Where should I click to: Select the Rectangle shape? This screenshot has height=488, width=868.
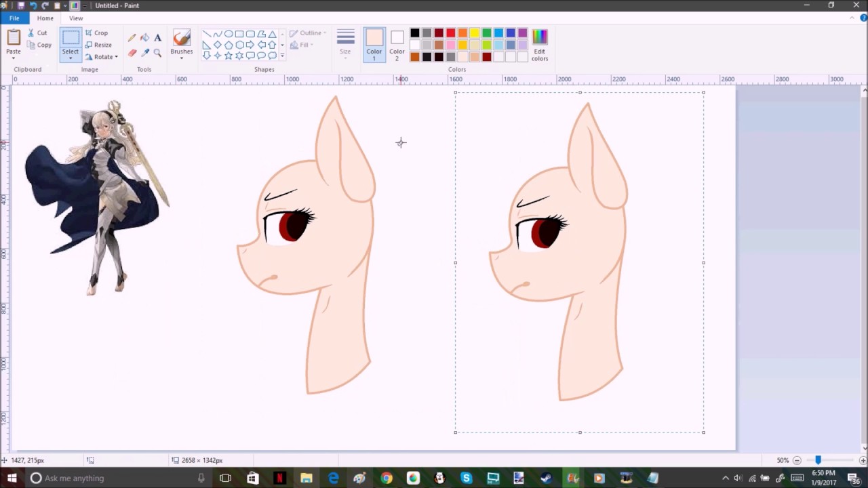[239, 34]
